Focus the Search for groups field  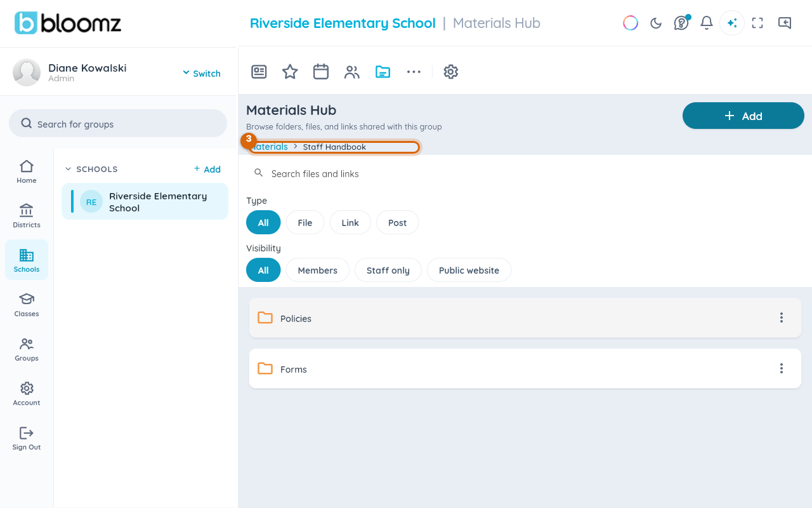118,124
